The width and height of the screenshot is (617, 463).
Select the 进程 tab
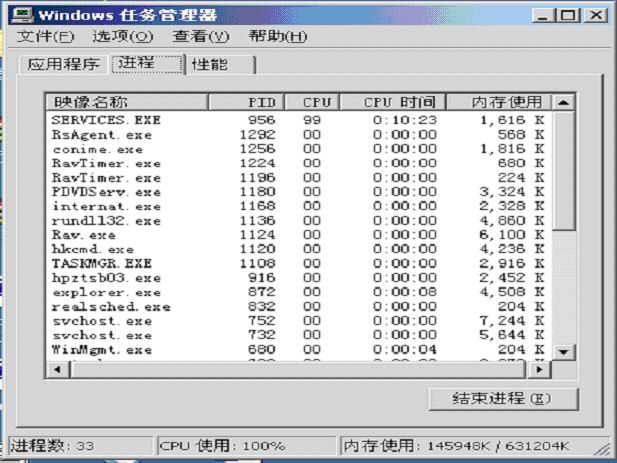[148, 63]
